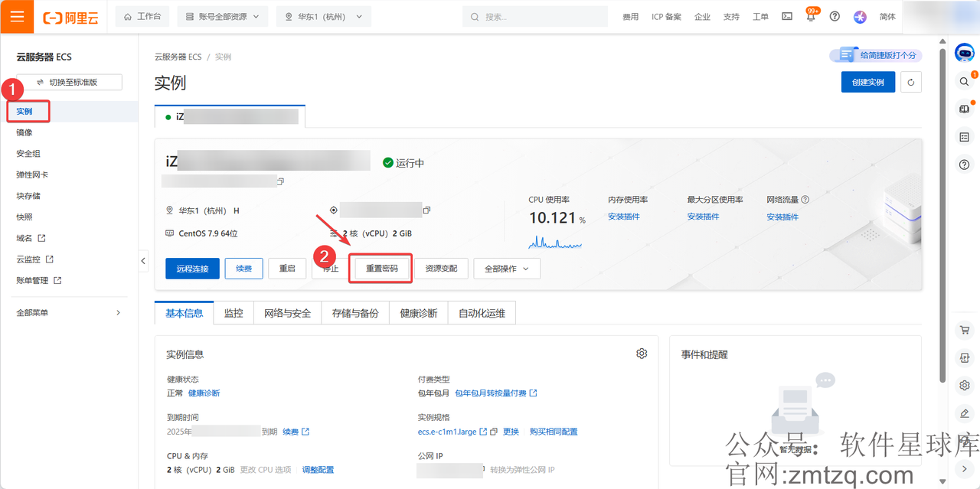Refresh the instance page

pos(911,82)
